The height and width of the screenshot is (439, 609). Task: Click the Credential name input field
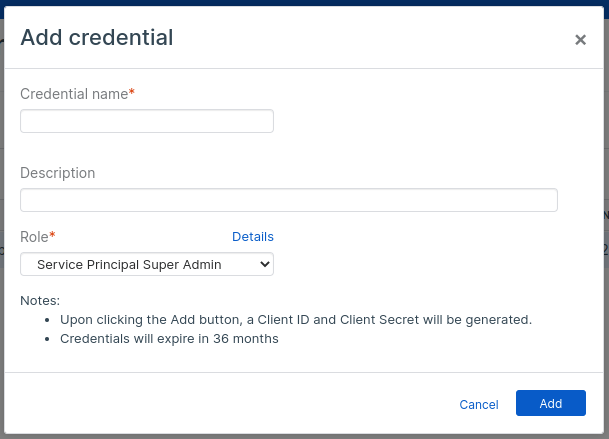(147, 121)
